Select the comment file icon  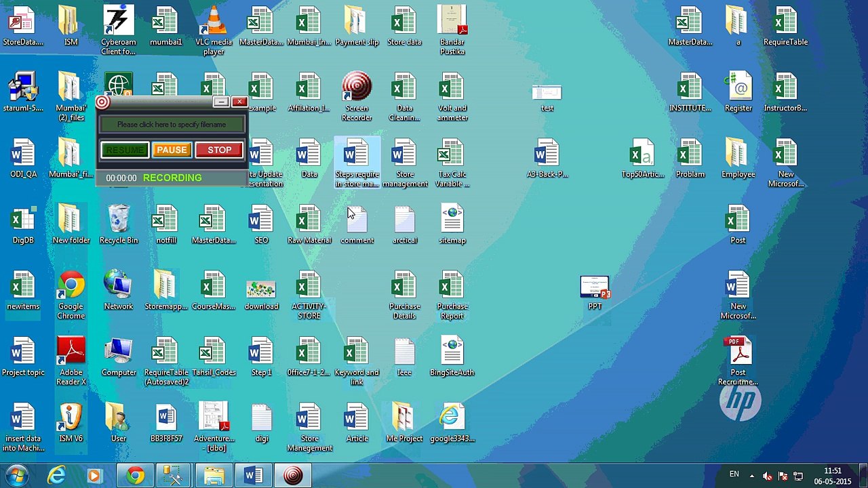[357, 224]
